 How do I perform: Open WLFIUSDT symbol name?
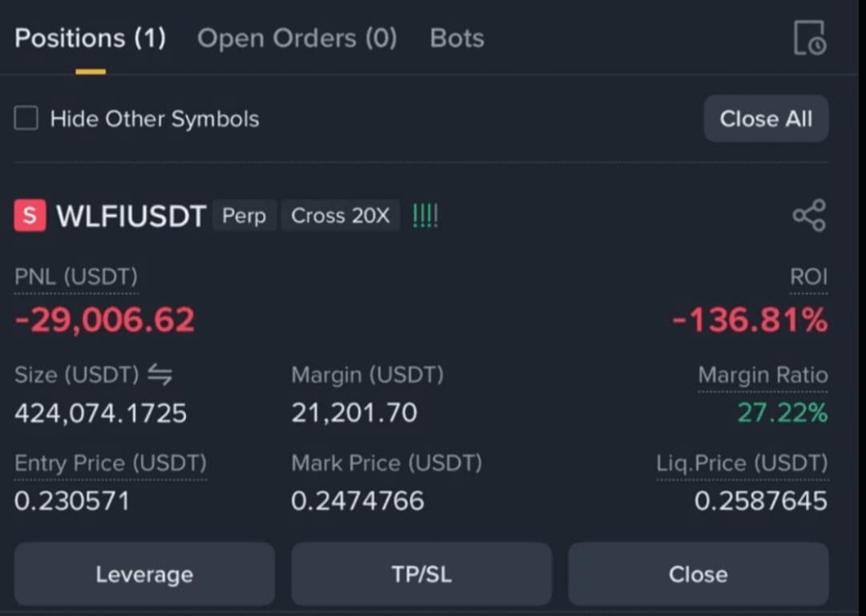(x=132, y=216)
